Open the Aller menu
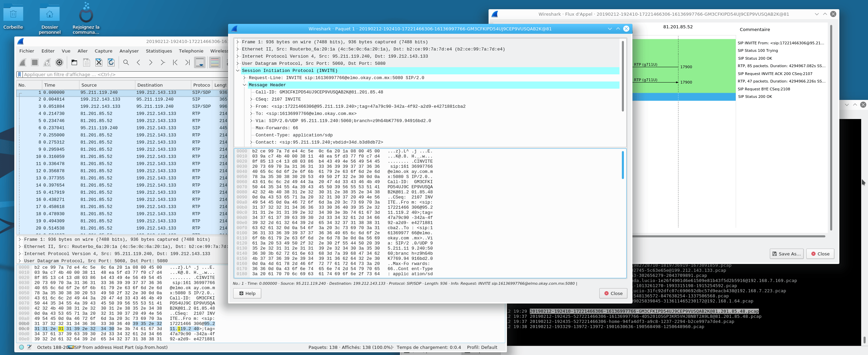868x355 pixels. (x=83, y=51)
